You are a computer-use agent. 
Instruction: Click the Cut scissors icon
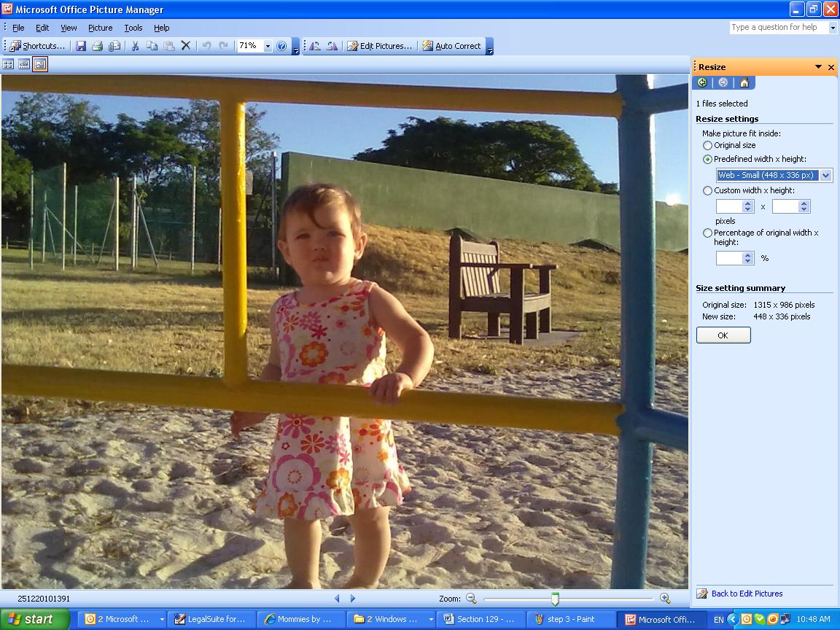click(x=135, y=46)
